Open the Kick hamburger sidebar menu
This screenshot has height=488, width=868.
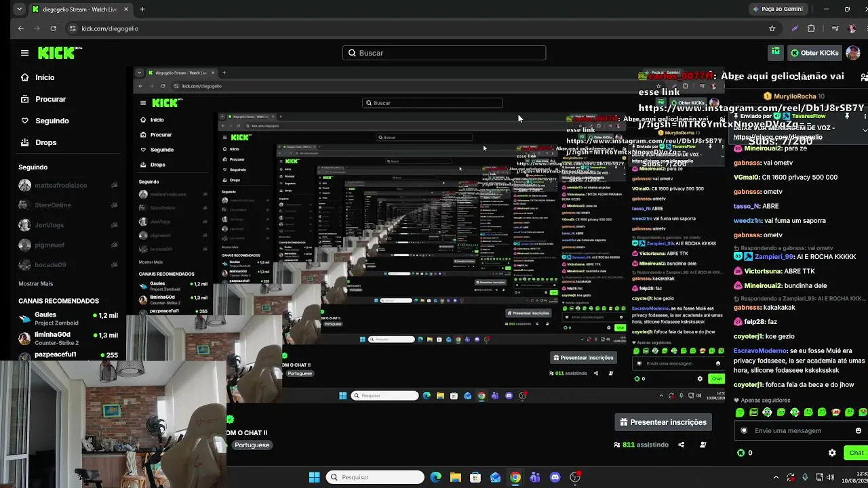click(24, 53)
